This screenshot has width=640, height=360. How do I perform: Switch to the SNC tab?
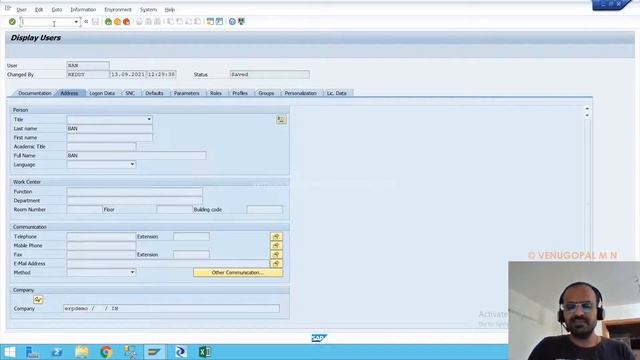pos(130,93)
